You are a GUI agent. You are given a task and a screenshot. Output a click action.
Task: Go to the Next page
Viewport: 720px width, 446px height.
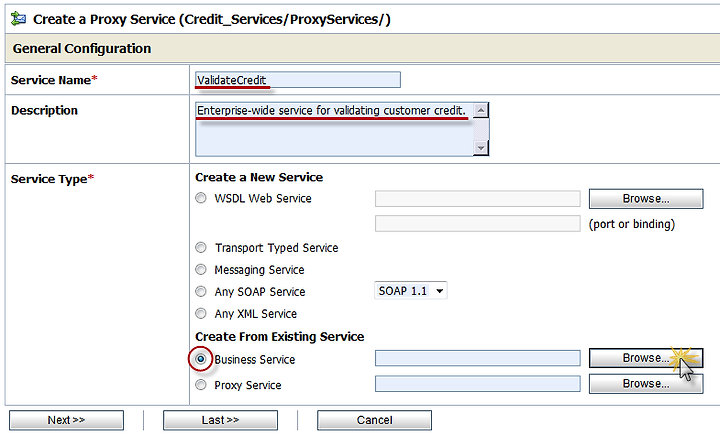[x=66, y=420]
